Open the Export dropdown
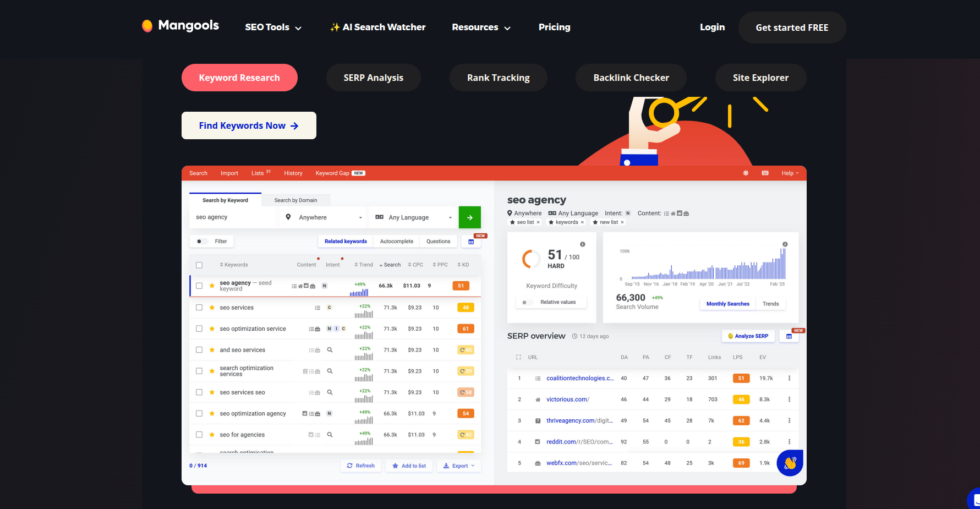This screenshot has width=980, height=509. (459, 466)
